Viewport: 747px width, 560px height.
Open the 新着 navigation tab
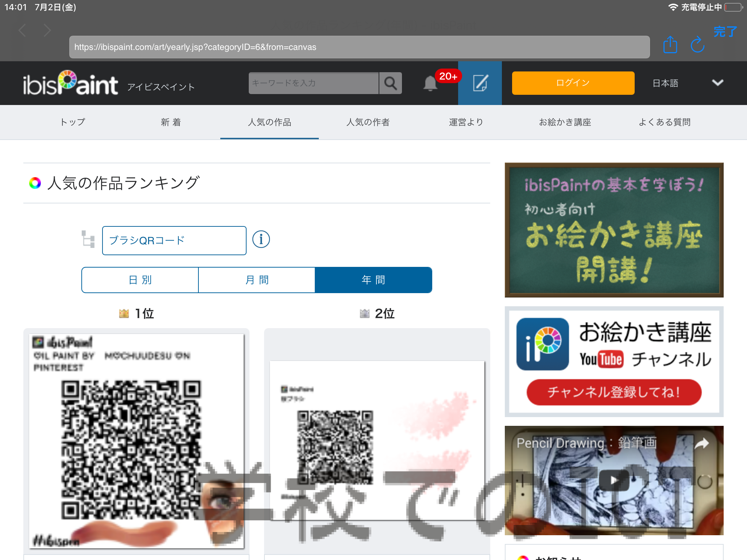point(171,122)
